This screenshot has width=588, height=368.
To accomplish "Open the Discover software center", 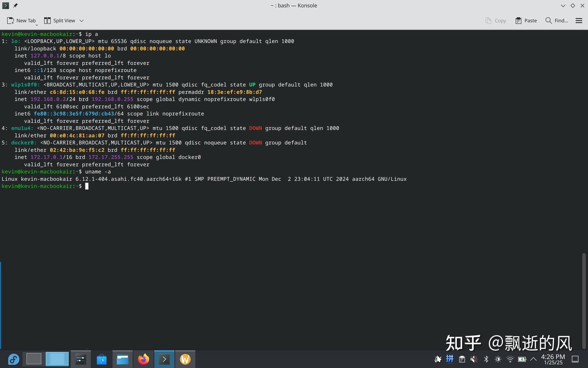I will click(101, 359).
